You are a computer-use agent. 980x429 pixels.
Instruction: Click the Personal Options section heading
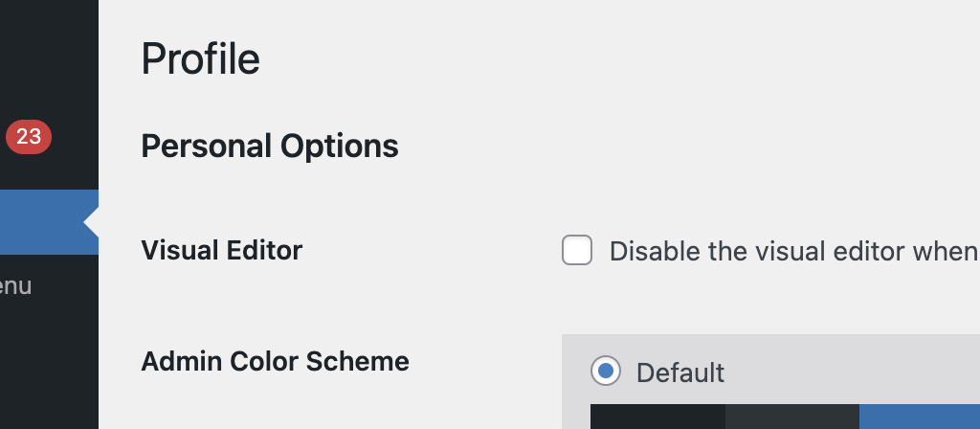pyautogui.click(x=270, y=147)
